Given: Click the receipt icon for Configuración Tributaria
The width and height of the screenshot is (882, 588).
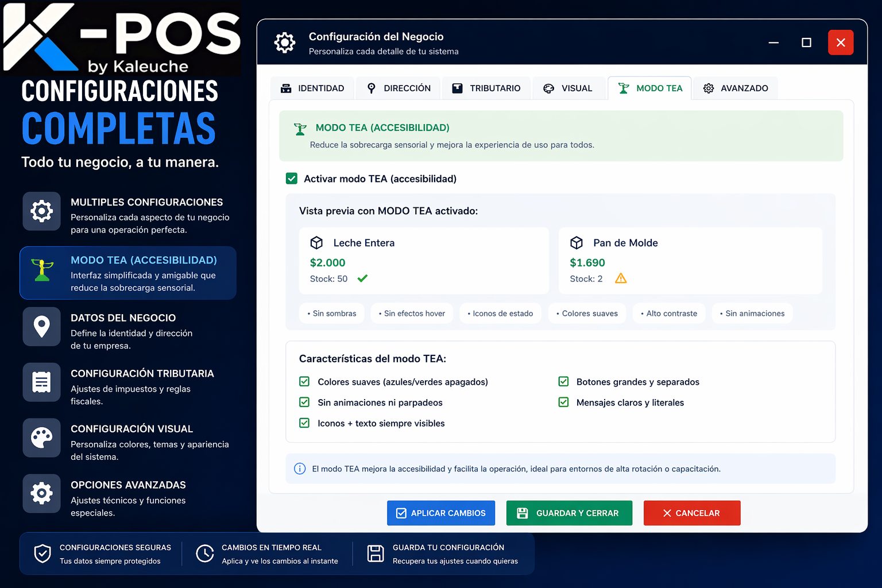Looking at the screenshot, I should click(x=41, y=382).
